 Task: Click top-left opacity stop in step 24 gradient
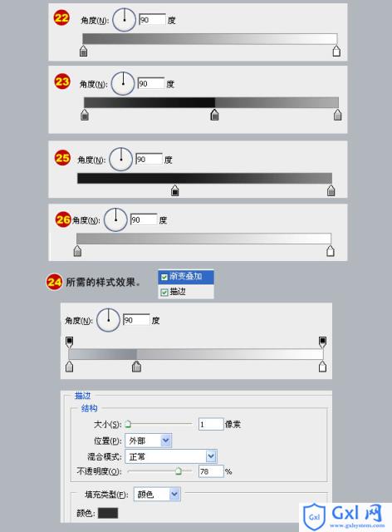69,342
